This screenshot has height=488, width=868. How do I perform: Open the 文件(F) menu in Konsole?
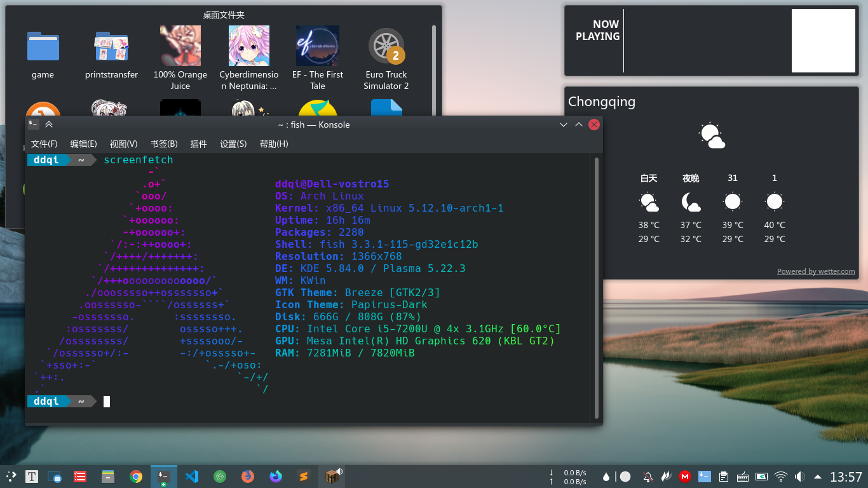(x=44, y=144)
